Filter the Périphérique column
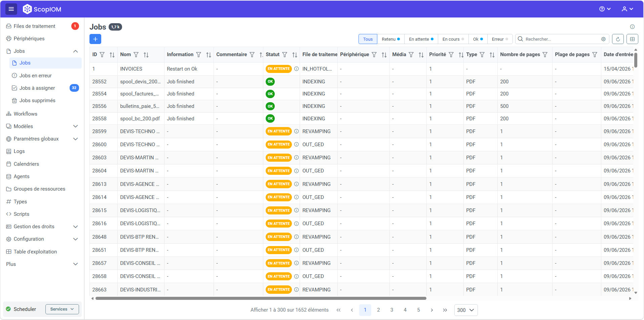This screenshot has width=644, height=320. point(374,55)
